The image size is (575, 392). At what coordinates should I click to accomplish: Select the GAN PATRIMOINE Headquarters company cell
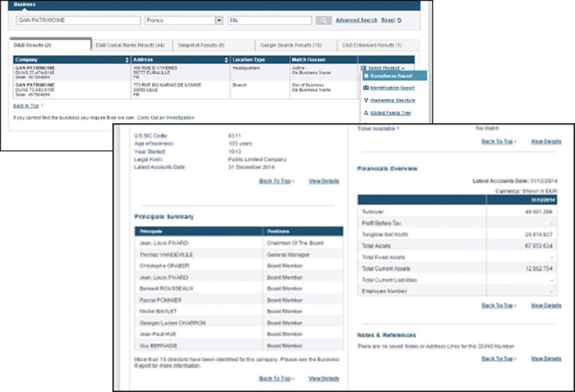(x=72, y=73)
